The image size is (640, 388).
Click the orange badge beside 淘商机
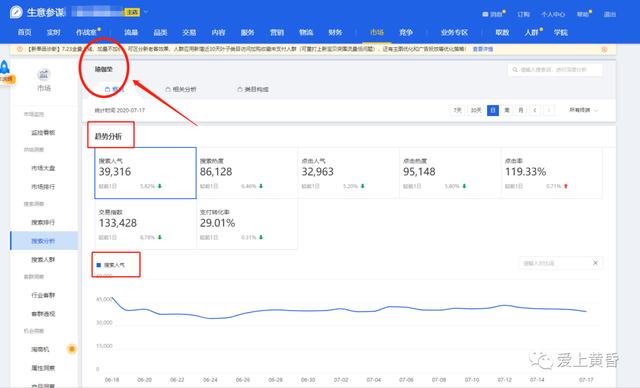tap(72, 349)
